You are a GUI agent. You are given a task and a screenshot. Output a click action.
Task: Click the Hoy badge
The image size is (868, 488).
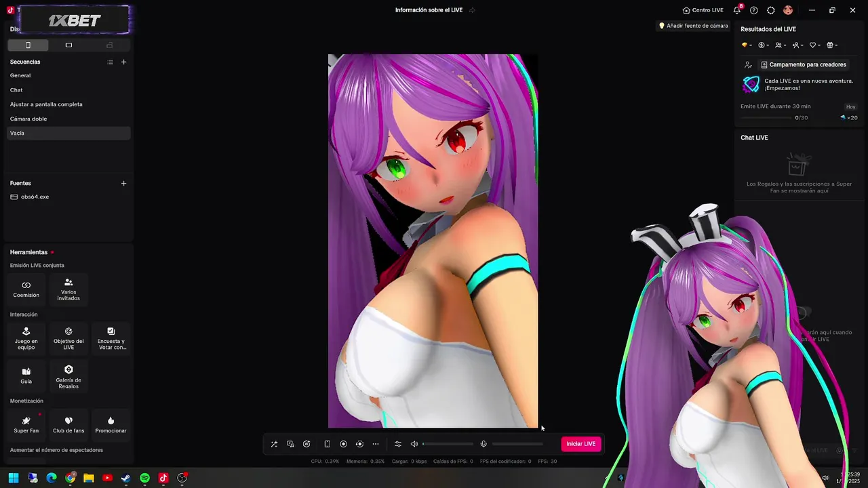[850, 107]
